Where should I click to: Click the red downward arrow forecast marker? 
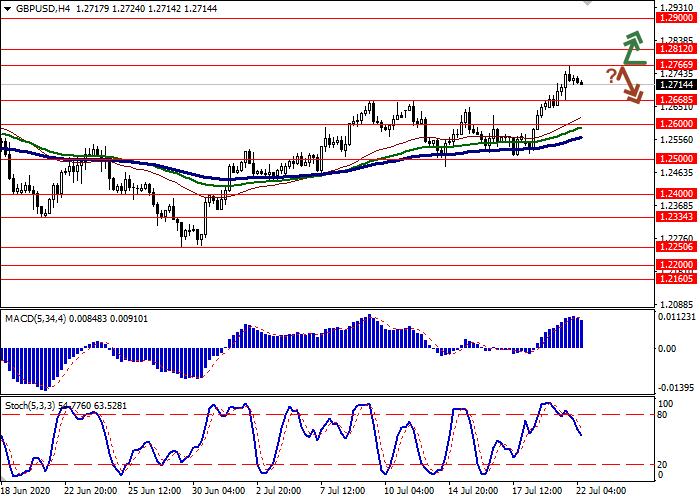click(630, 86)
